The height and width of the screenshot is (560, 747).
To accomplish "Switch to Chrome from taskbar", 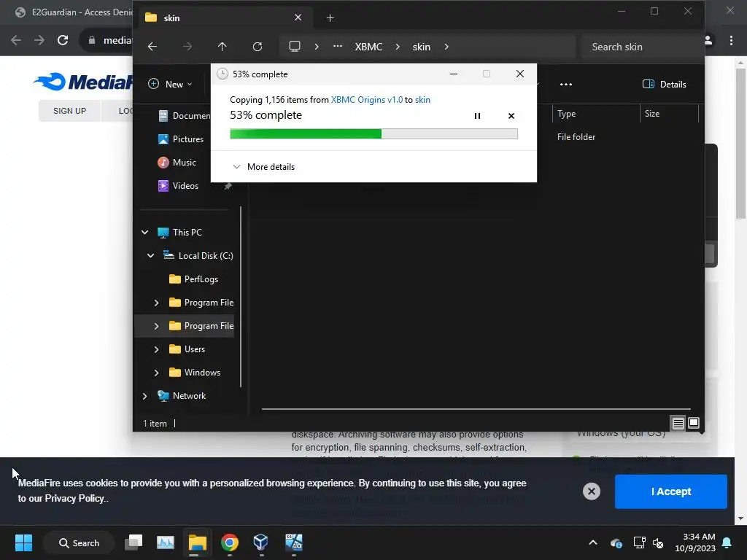I will 230,542.
